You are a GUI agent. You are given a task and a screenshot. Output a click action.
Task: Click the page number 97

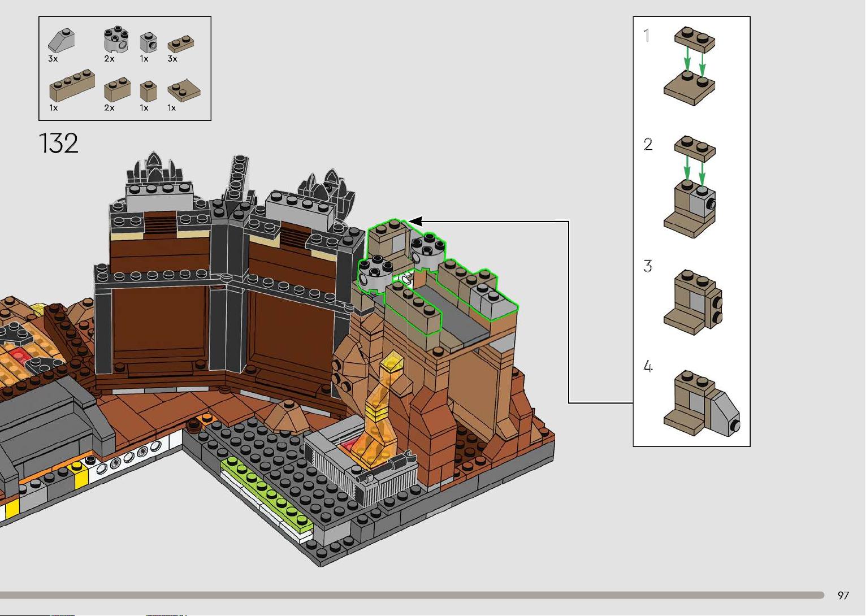(x=843, y=595)
